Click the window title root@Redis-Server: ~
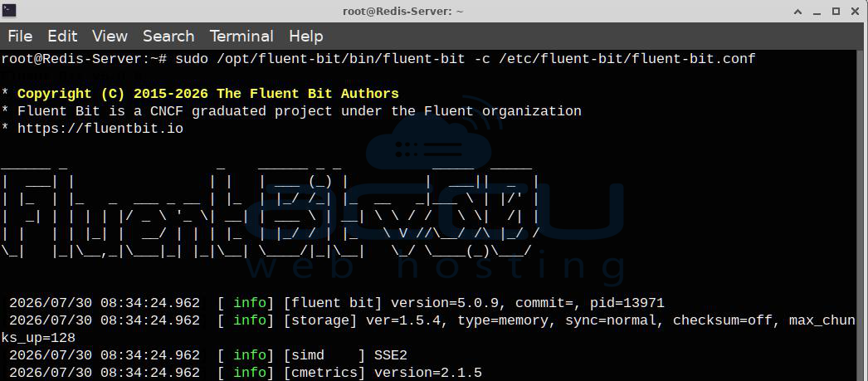The height and width of the screenshot is (381, 868). pyautogui.click(x=403, y=11)
